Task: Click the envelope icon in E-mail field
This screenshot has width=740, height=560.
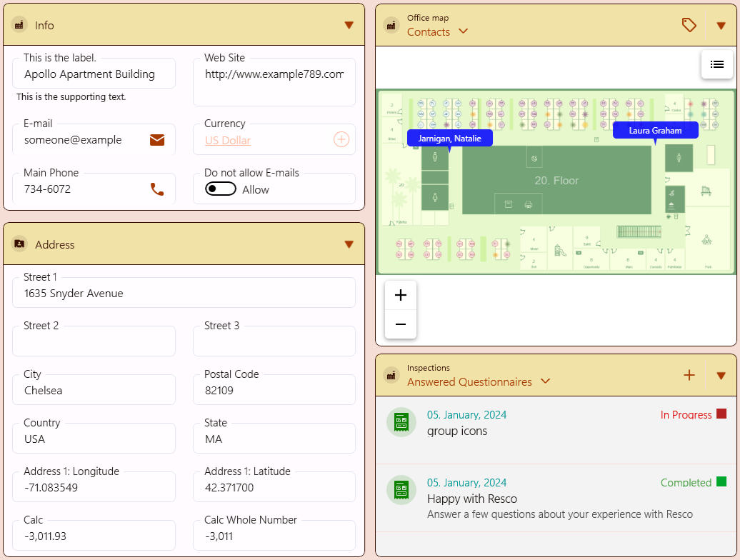Action: pos(157,140)
